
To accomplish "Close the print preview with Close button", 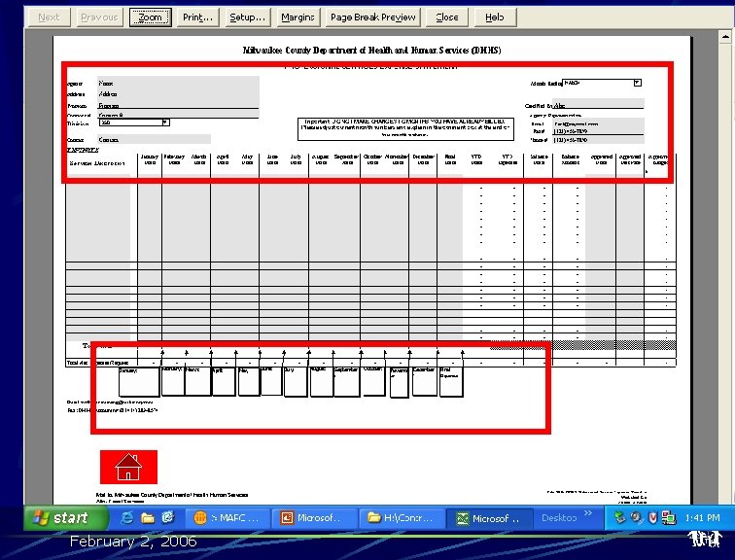I will pos(446,17).
